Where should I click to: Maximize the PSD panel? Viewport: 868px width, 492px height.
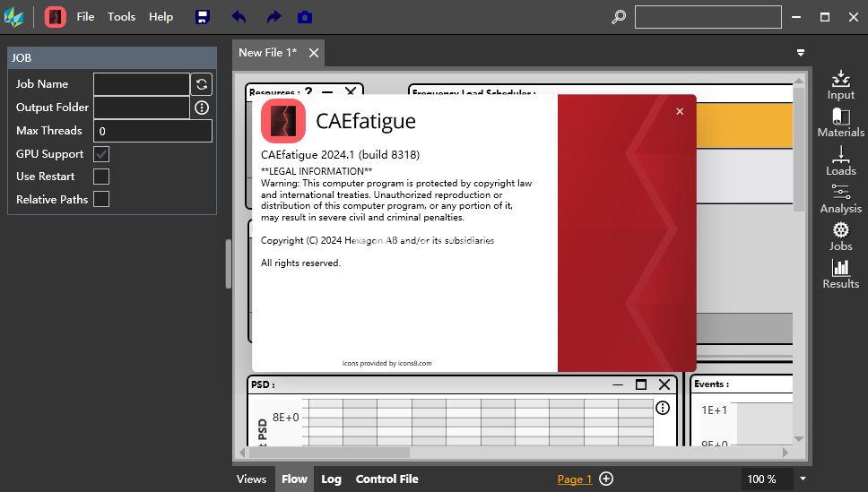pos(641,384)
